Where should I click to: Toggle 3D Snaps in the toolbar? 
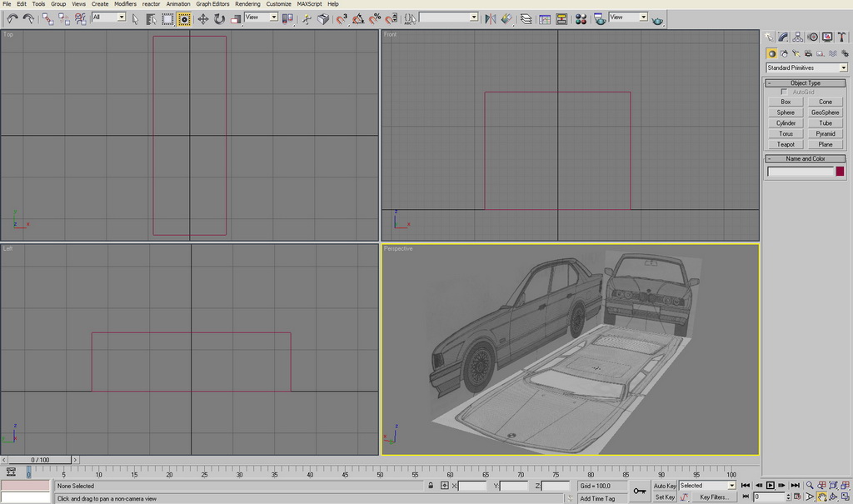pos(342,17)
